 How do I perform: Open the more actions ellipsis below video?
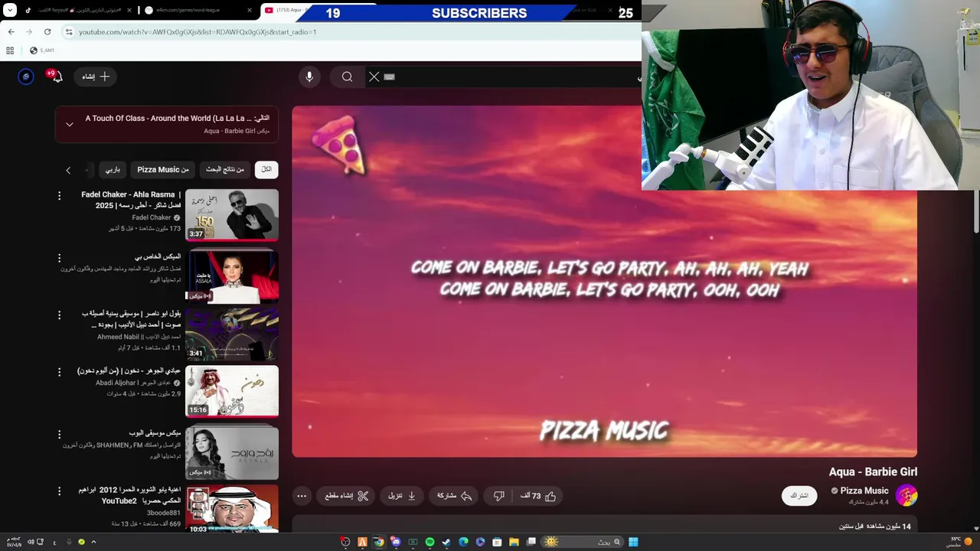tap(302, 496)
